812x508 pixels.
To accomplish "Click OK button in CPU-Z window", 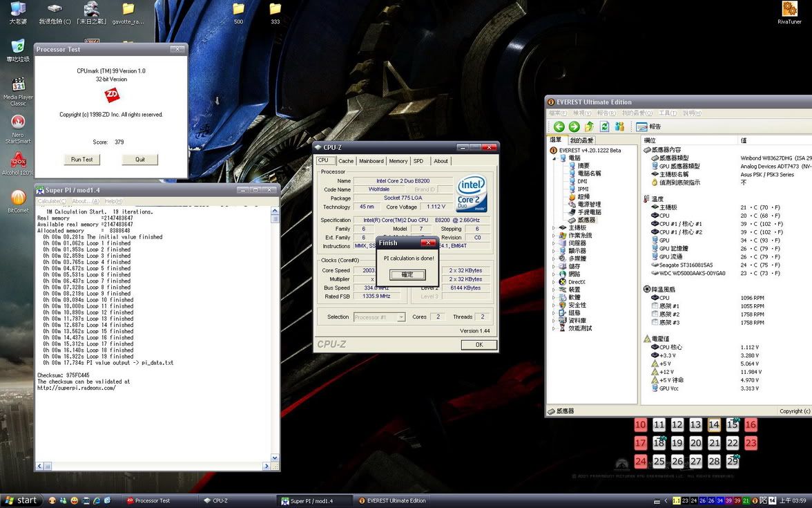I will [479, 345].
